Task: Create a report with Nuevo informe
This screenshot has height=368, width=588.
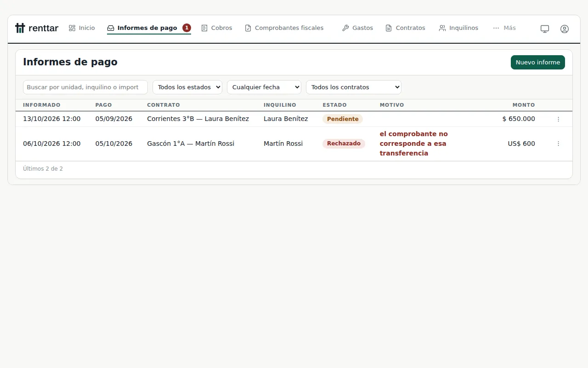Action: click(x=538, y=63)
